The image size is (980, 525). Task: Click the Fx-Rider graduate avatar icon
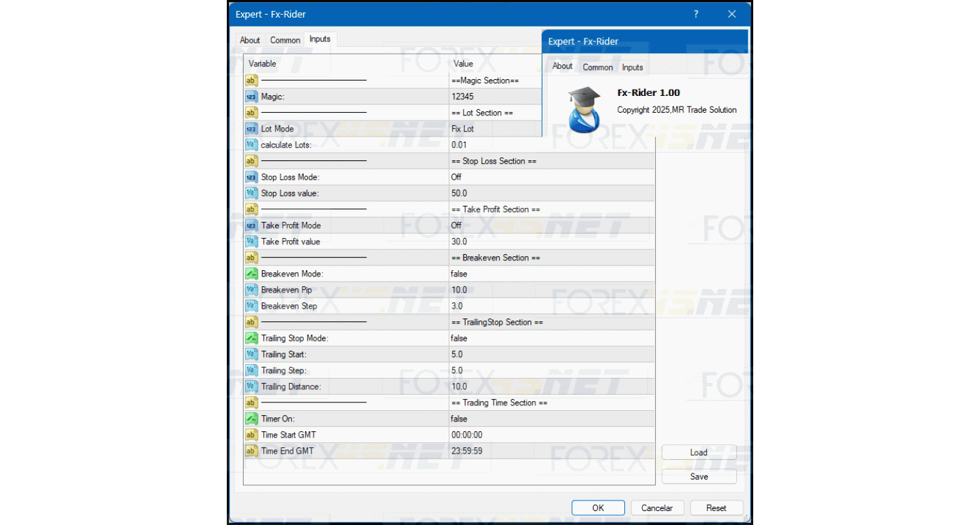(x=584, y=110)
